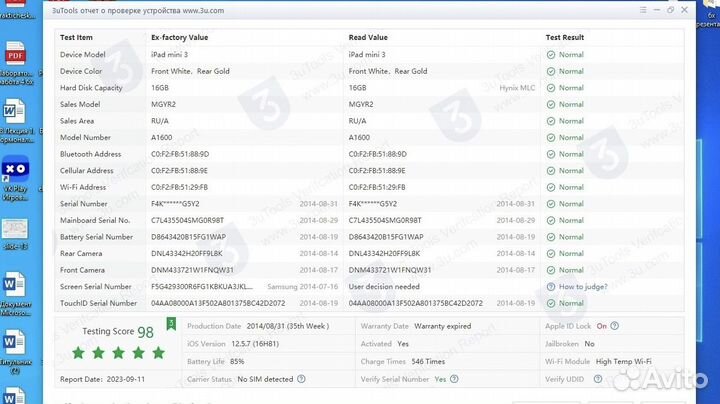This screenshot has height=404, width=720.
Task: Click question icon in Screen Serial Number row
Action: click(551, 286)
